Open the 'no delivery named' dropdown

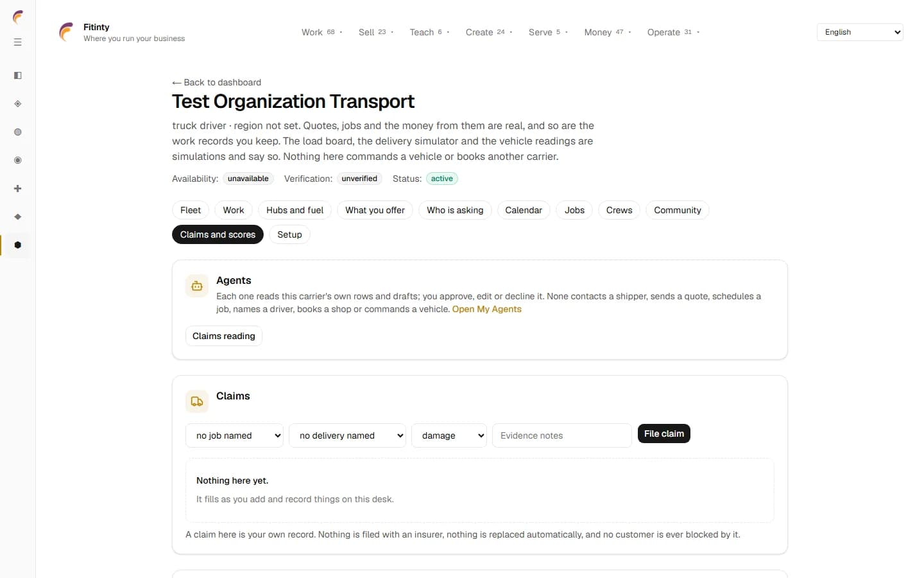(x=347, y=435)
